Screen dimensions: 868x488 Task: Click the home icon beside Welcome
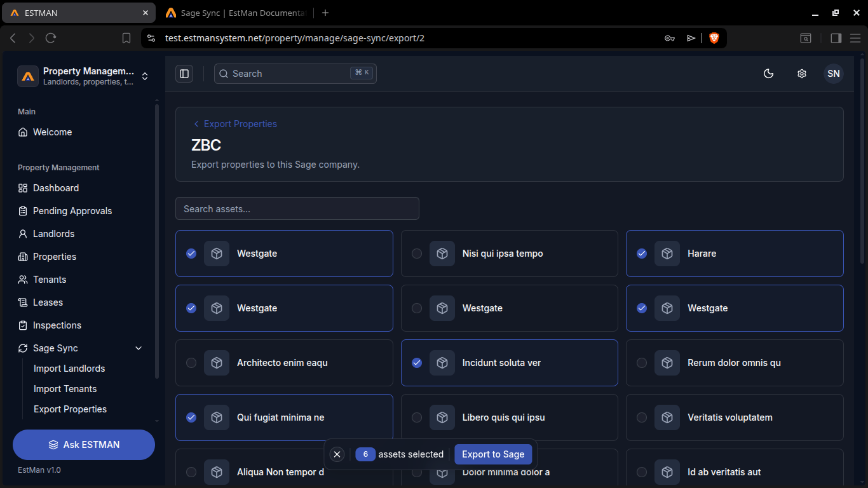pyautogui.click(x=23, y=132)
